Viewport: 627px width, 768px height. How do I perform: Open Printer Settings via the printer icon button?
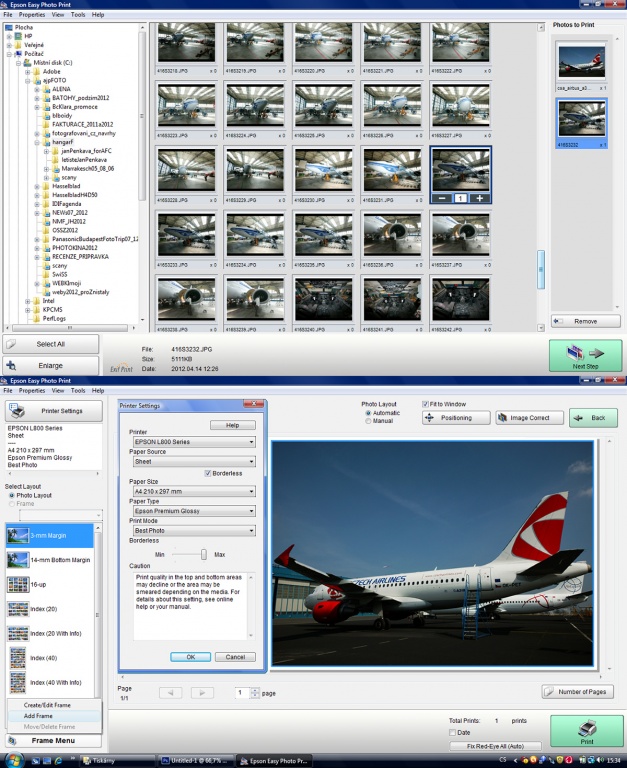coord(54,411)
